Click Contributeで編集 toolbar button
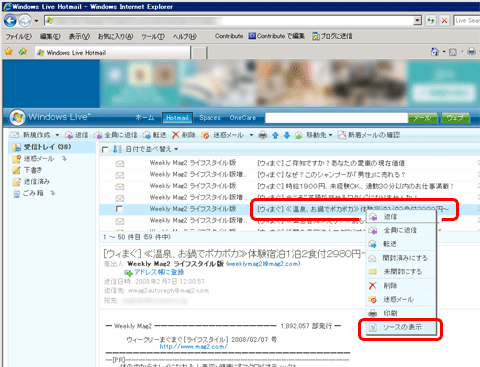Viewport: 480px width, 367px height. (x=277, y=36)
